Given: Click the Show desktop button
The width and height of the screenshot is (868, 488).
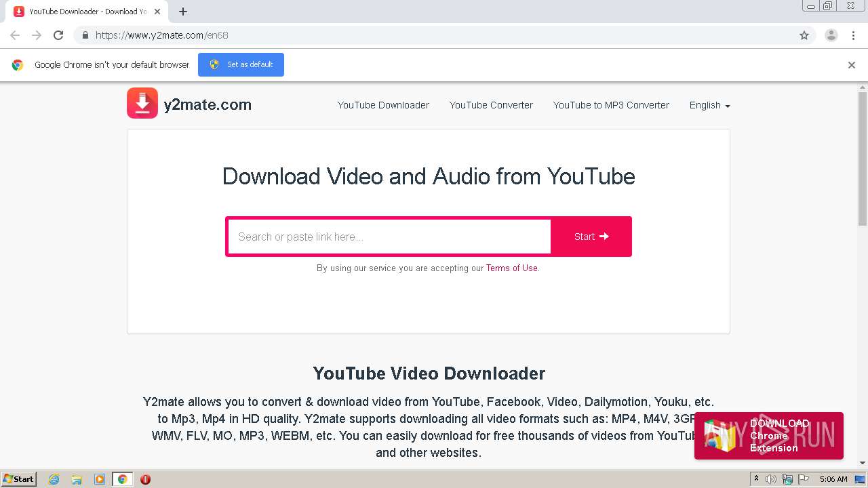Looking at the screenshot, I should 861,479.
